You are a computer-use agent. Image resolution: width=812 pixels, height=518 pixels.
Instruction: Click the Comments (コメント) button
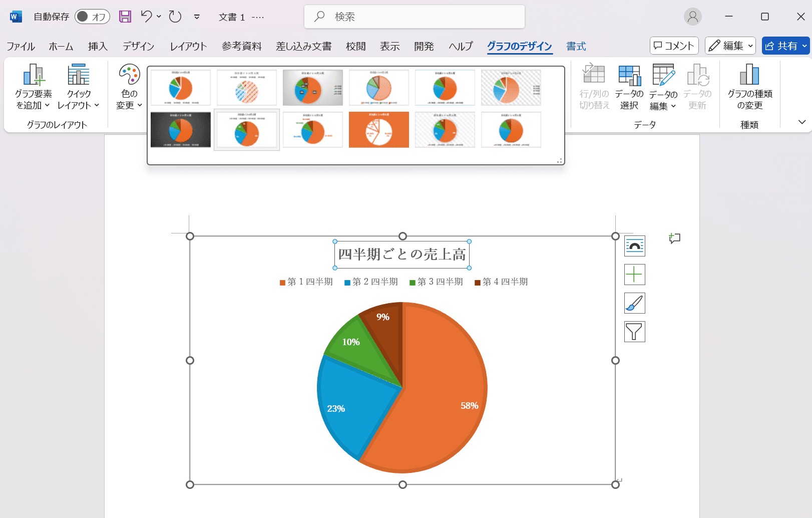click(x=674, y=46)
